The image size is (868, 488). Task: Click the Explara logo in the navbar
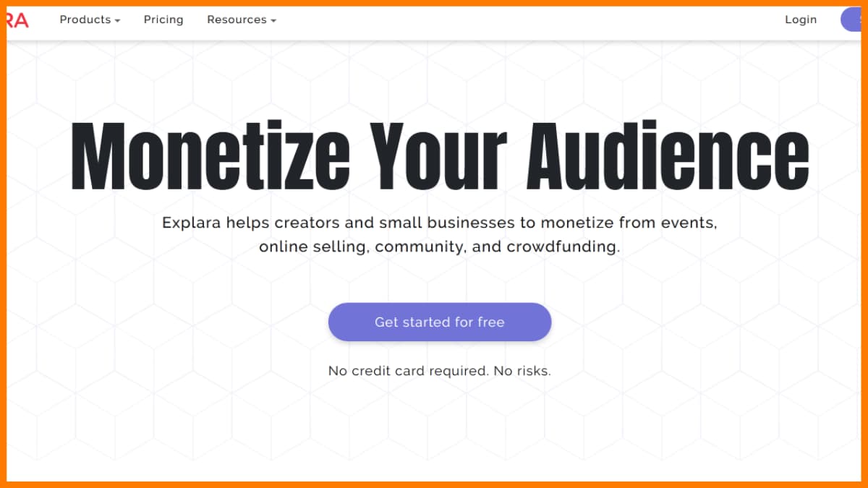[17, 20]
